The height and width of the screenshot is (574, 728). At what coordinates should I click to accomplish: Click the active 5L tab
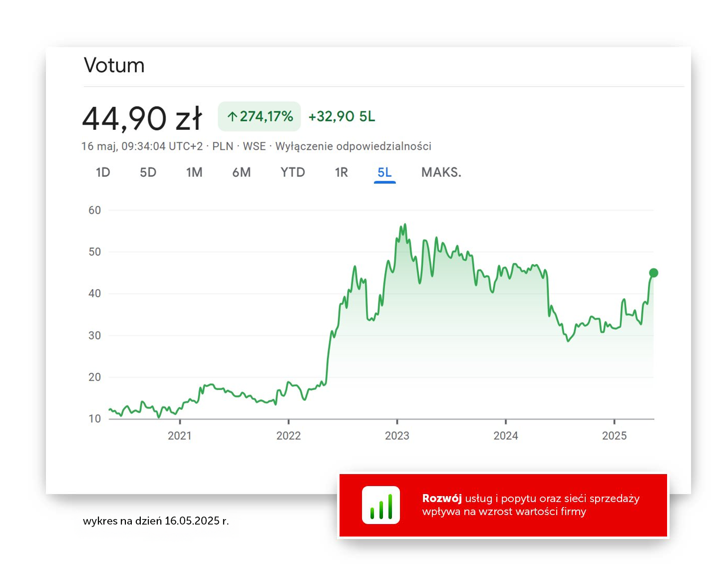[x=384, y=173]
